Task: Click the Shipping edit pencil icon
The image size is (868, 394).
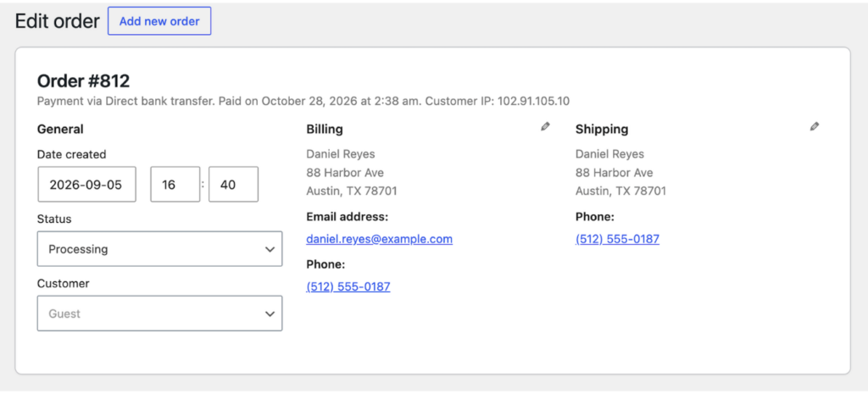Action: [x=815, y=127]
